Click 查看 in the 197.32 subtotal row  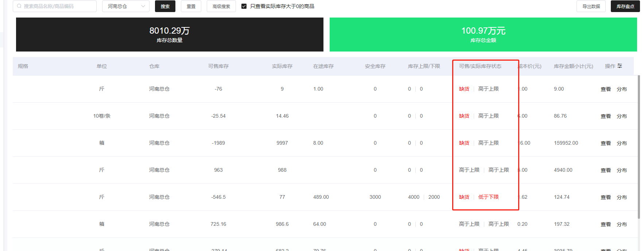606,224
